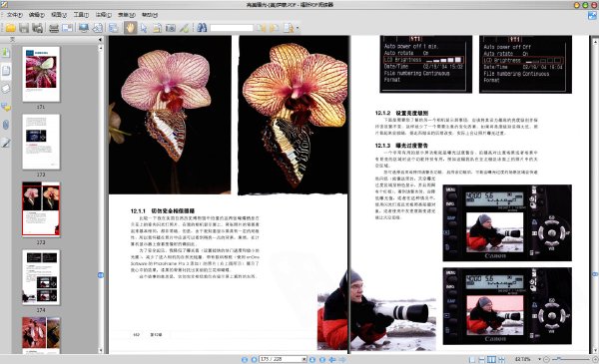Click the Print toolbar icon
The image size is (599, 364).
(54, 28)
